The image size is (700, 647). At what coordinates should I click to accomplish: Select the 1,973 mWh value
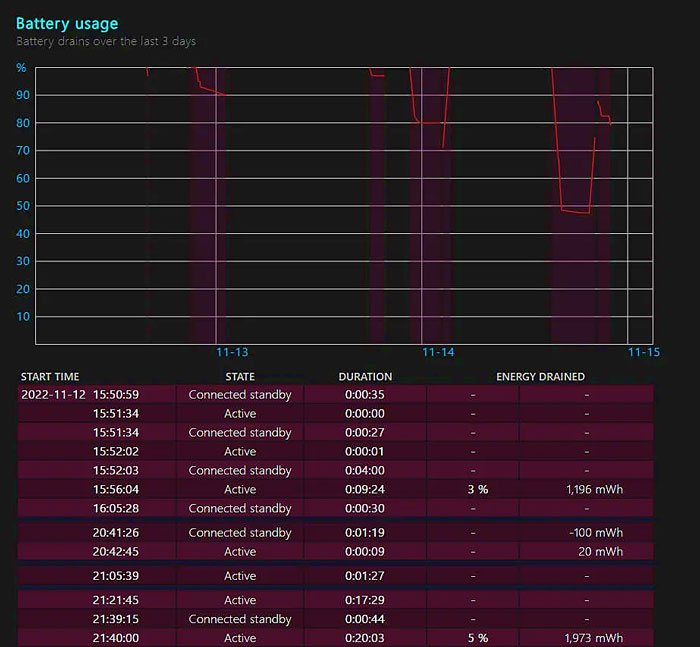pyautogui.click(x=594, y=638)
